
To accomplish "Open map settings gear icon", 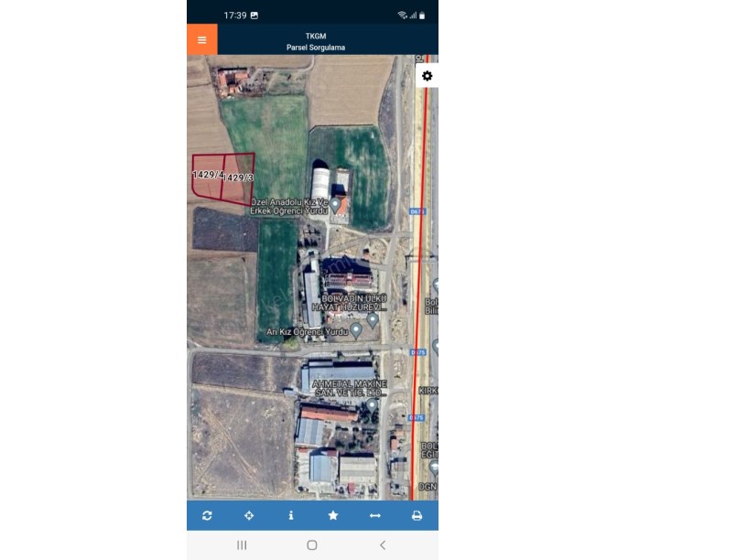I will pyautogui.click(x=428, y=76).
